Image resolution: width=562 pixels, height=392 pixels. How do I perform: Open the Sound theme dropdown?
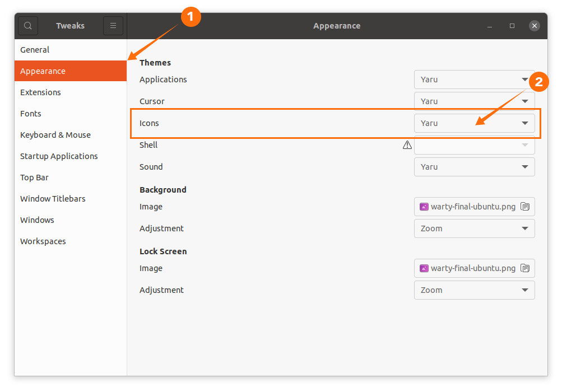pos(474,167)
